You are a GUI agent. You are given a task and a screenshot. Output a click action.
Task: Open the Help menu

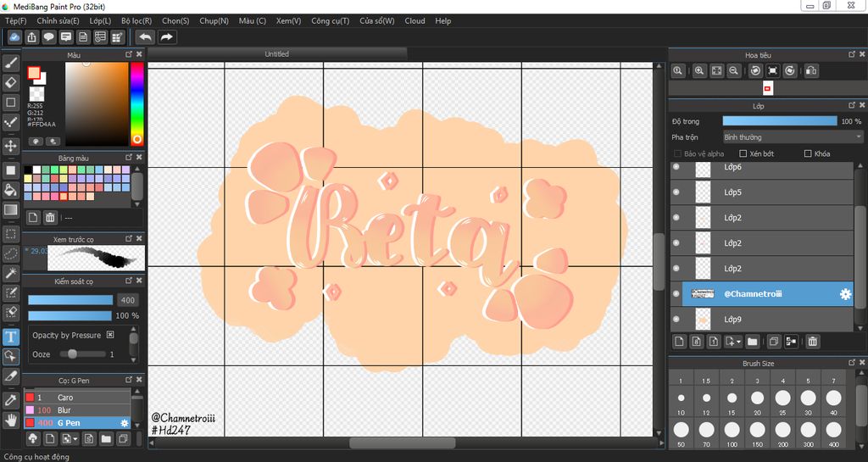pos(442,20)
